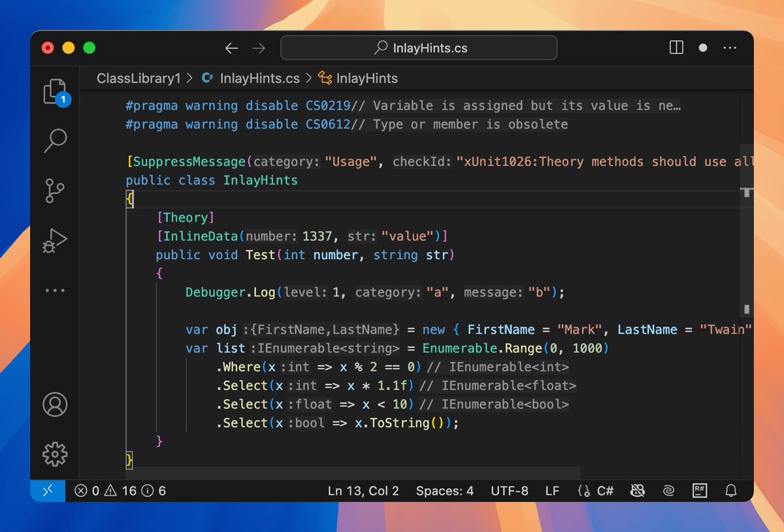Change cursor position via Ln 13, Col 2
This screenshot has height=532, width=784.
[x=363, y=490]
